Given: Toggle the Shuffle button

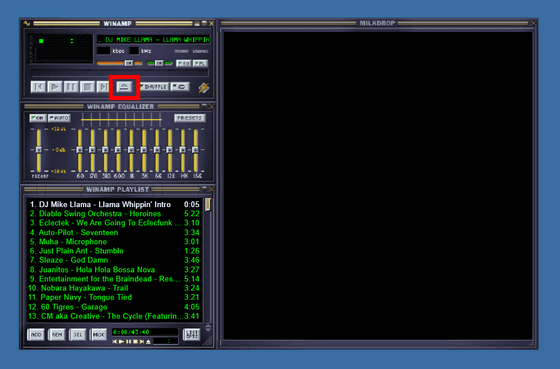Looking at the screenshot, I should click(154, 87).
